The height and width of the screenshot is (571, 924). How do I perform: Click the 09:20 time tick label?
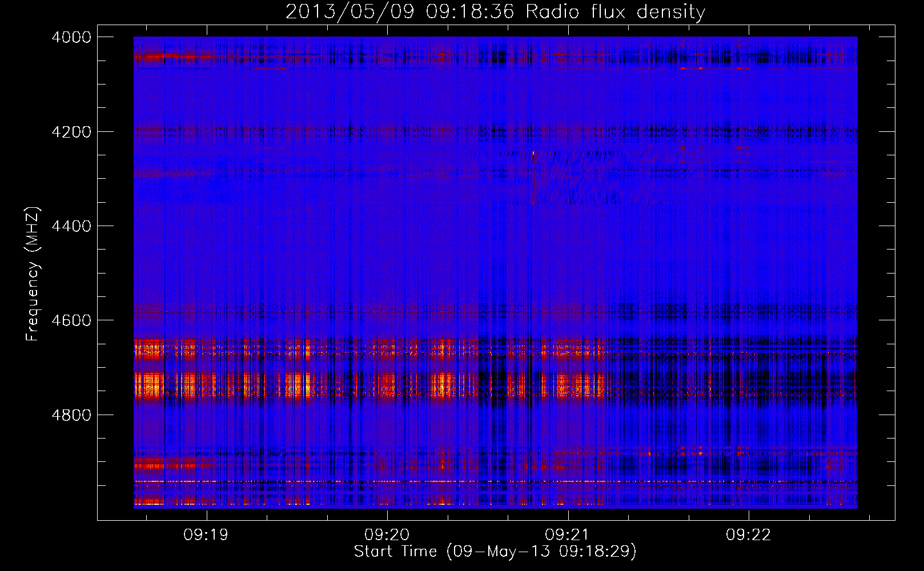click(387, 535)
